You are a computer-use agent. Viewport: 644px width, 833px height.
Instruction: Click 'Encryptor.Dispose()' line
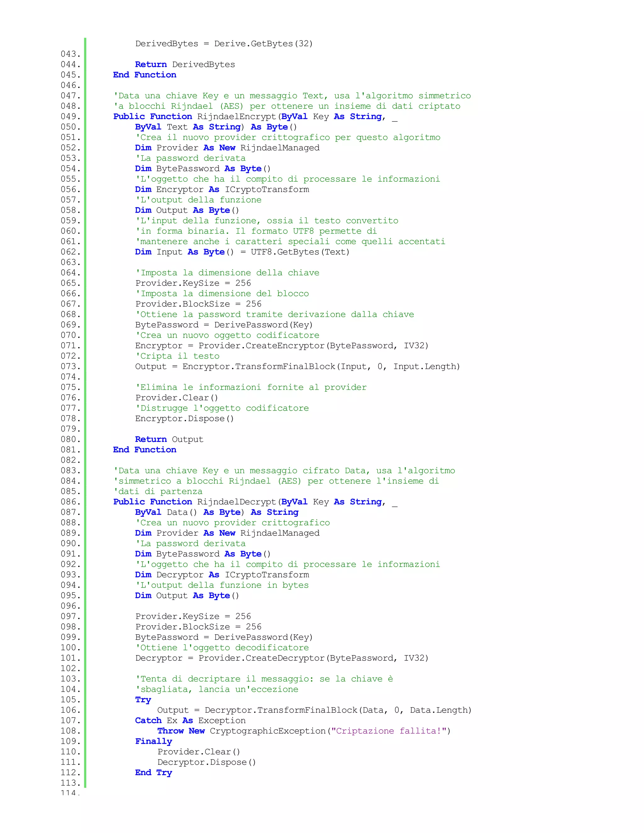(185, 418)
